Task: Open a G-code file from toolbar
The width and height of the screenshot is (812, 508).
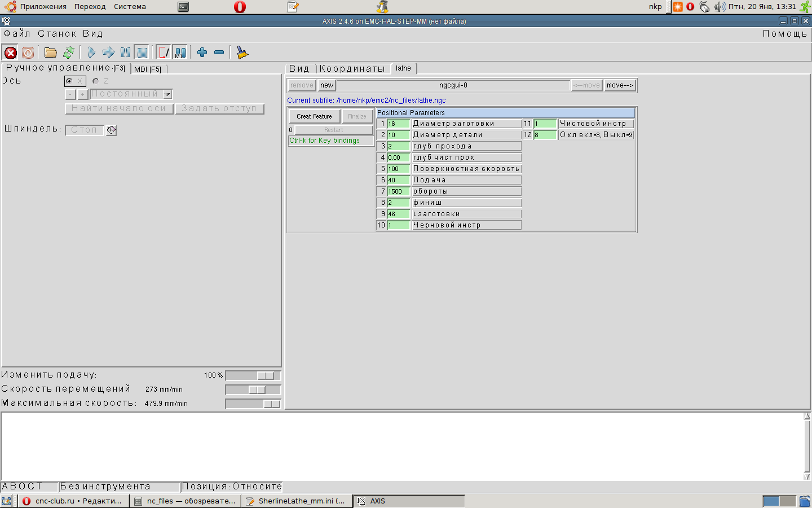Action: click(x=51, y=52)
